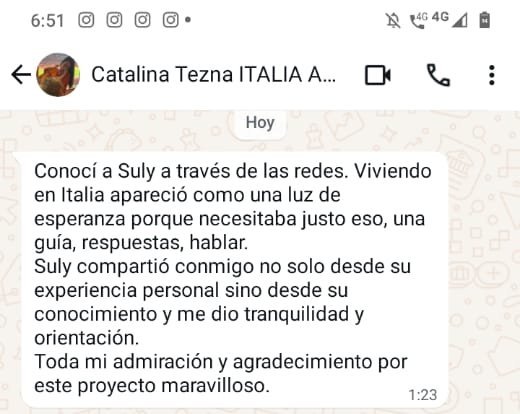520x414 pixels.
Task: Tap the 1:23 message timestamp
Action: coord(423,395)
